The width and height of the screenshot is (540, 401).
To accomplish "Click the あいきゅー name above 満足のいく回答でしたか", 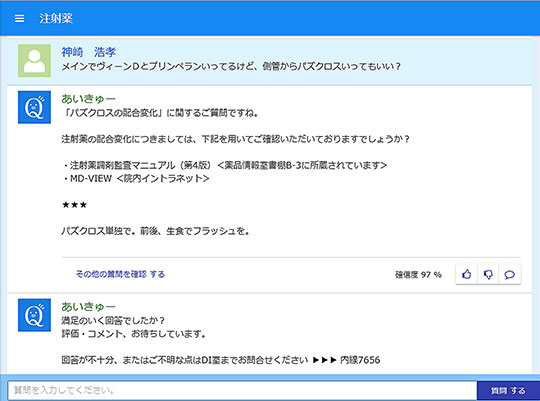I will 88,307.
